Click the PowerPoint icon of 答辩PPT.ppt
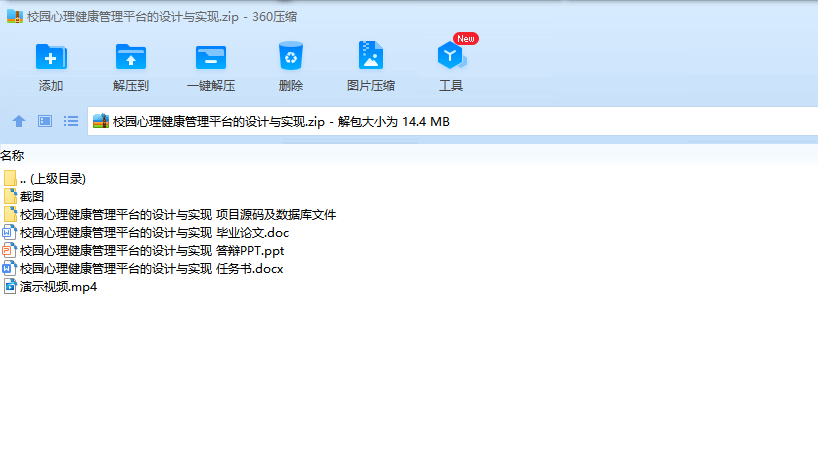 9,251
